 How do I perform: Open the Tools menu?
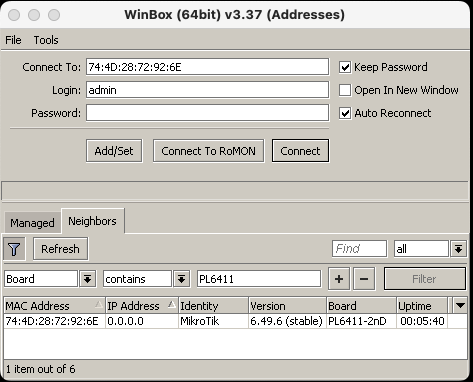(46, 40)
